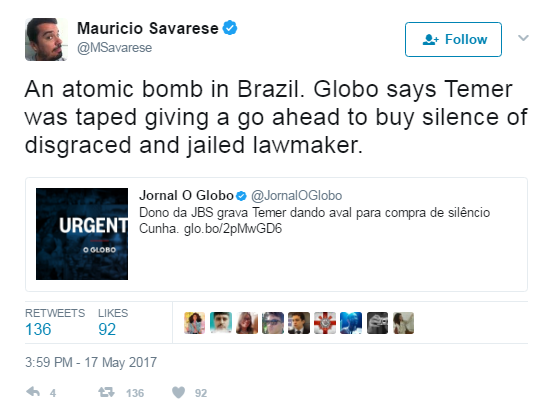The image size is (552, 414).
Task: Click the retweet icon below the tweet
Action: click(106, 392)
